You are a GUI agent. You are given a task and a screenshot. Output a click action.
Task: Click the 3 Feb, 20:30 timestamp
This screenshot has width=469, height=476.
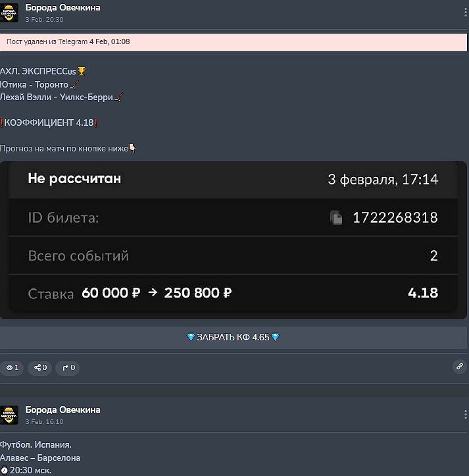click(x=44, y=20)
